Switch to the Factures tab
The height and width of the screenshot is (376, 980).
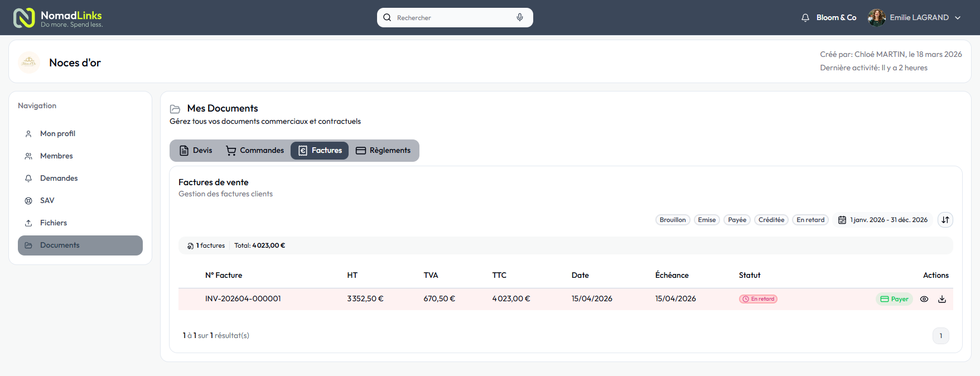[320, 151]
